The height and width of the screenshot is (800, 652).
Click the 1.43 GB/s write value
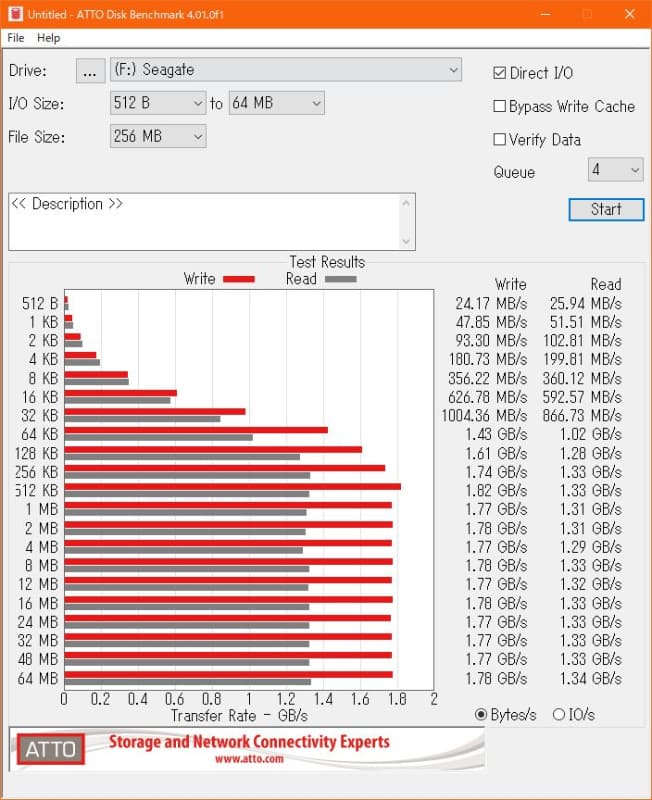point(496,434)
